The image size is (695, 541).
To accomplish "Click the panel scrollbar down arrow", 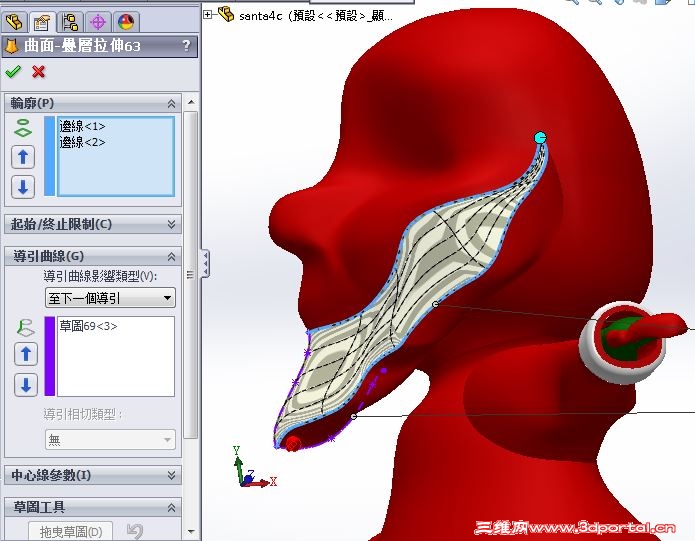I will pos(191,531).
